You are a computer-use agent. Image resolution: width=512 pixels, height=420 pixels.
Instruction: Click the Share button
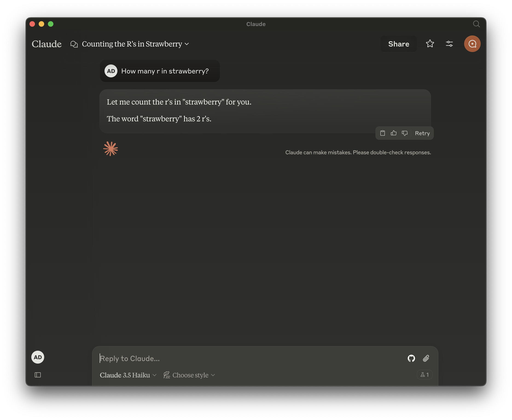pos(399,44)
